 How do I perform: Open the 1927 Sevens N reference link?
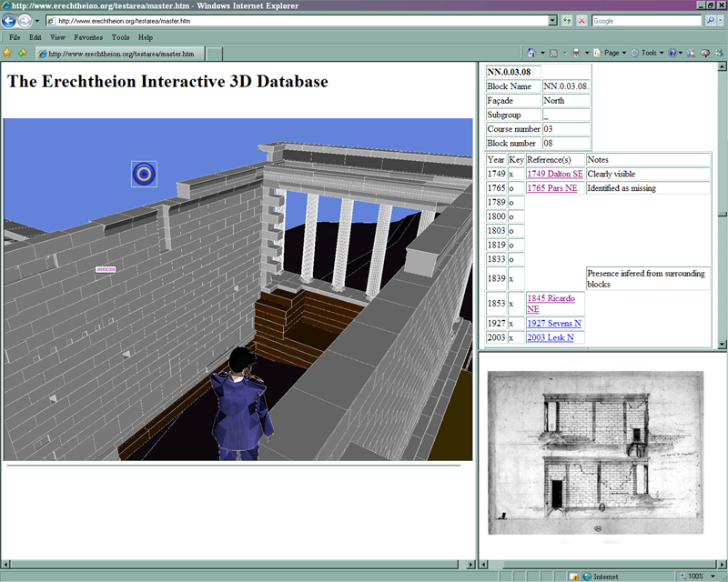[554, 323]
